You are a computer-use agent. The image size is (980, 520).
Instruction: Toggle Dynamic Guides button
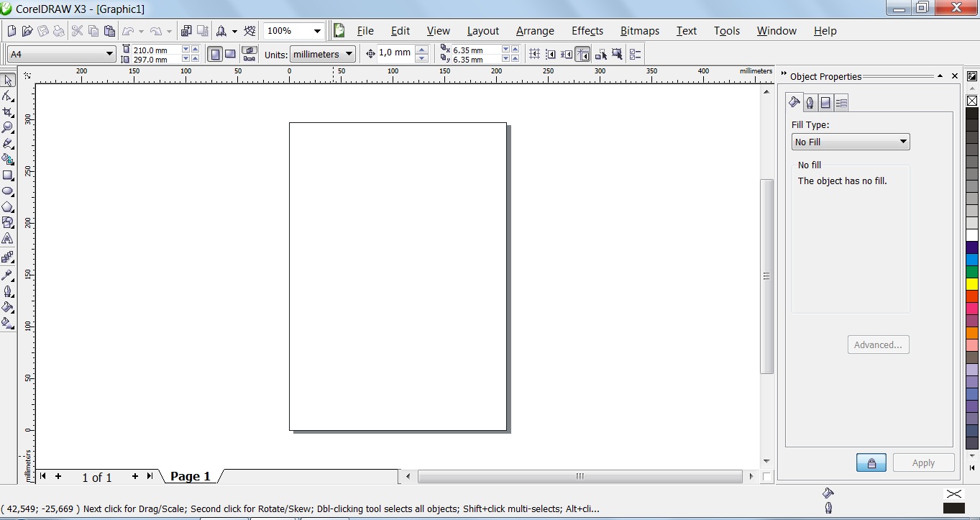tap(583, 54)
